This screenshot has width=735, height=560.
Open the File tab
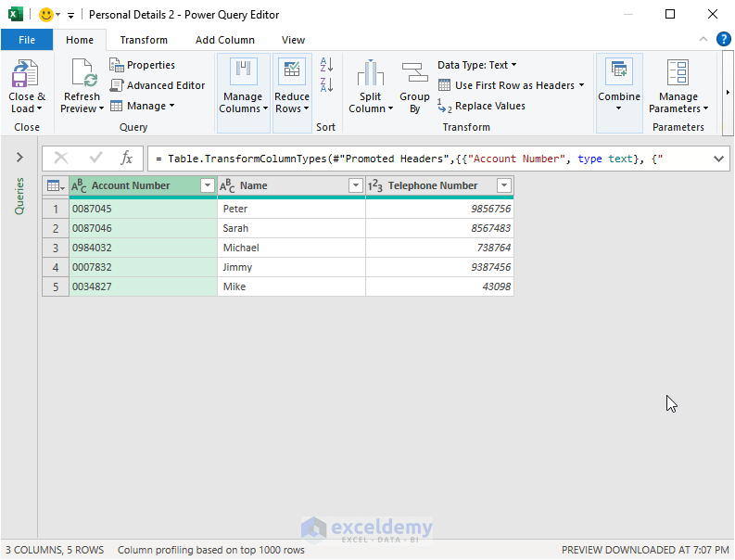(27, 40)
